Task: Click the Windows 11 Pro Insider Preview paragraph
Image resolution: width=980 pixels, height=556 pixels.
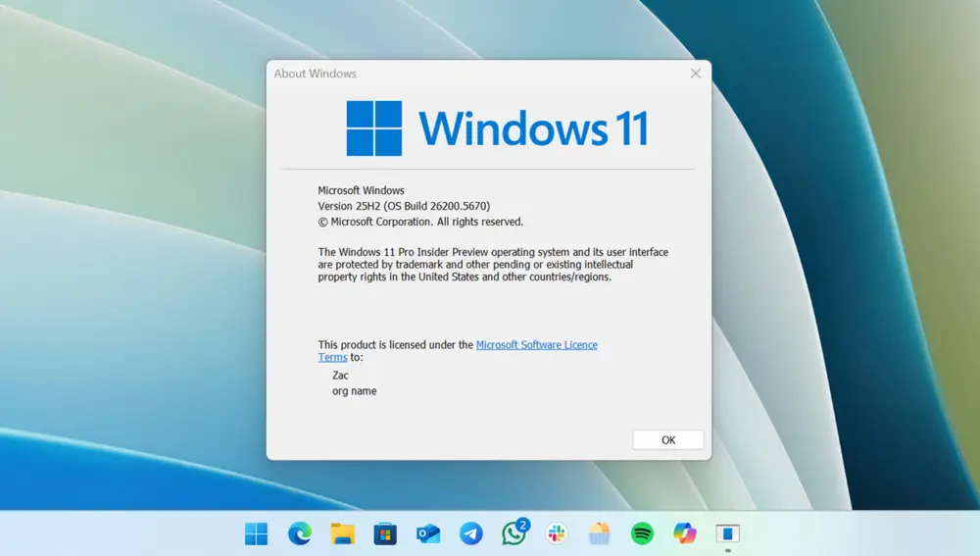Action: [493, 265]
